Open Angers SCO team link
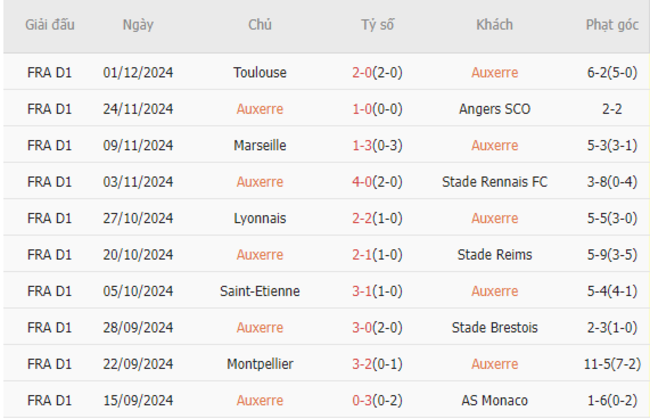The height and width of the screenshot is (419, 650). click(495, 109)
